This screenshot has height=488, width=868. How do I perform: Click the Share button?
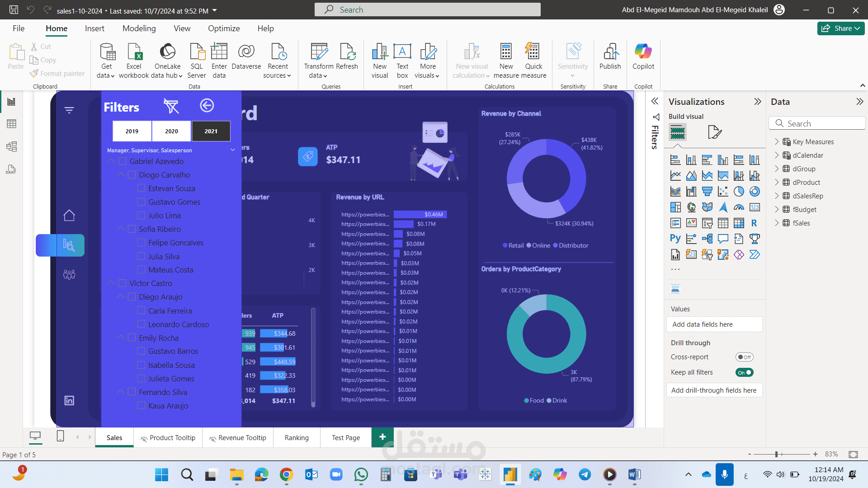(x=840, y=28)
